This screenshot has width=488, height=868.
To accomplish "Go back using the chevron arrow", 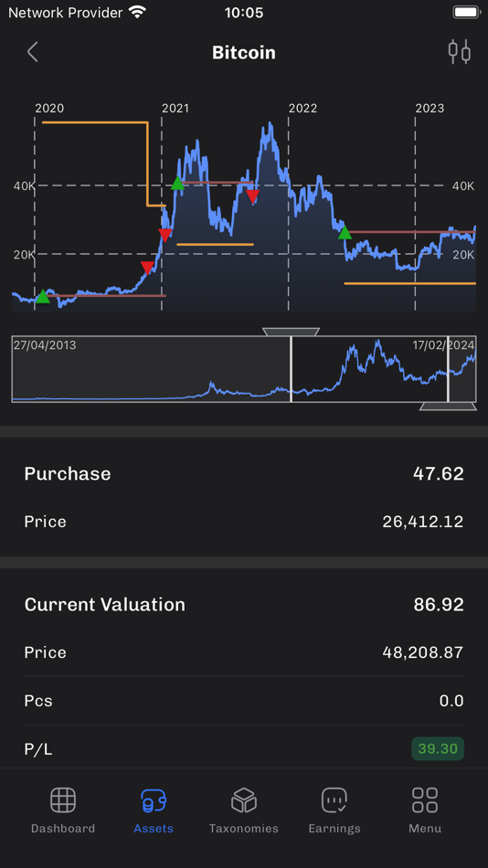I will tap(33, 52).
